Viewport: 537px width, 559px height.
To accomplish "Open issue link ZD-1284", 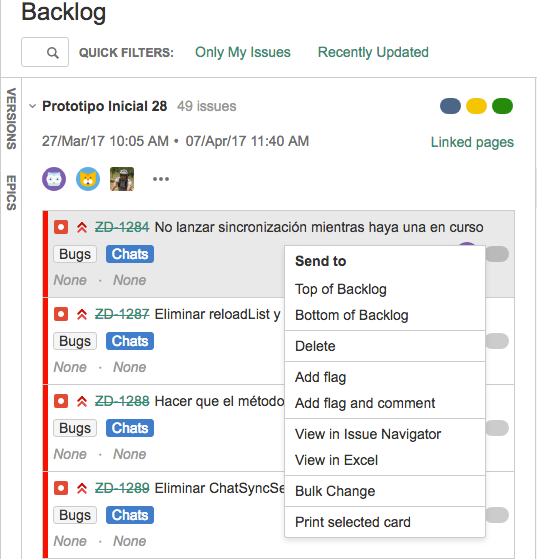I will click(x=122, y=227).
